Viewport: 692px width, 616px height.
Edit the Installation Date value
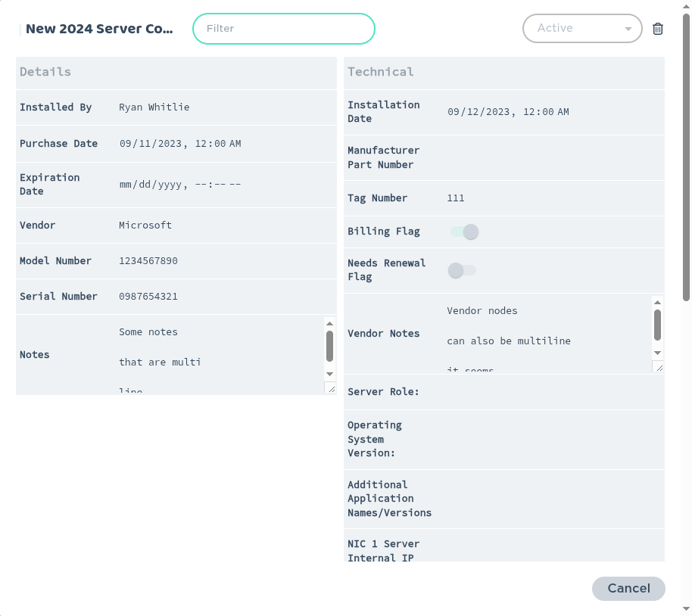tap(553, 112)
